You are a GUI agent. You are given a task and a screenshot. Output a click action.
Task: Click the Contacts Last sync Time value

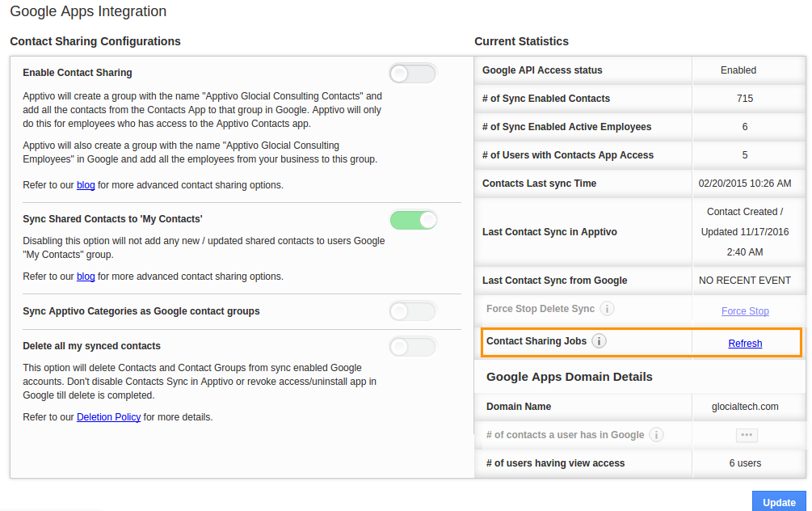point(745,184)
